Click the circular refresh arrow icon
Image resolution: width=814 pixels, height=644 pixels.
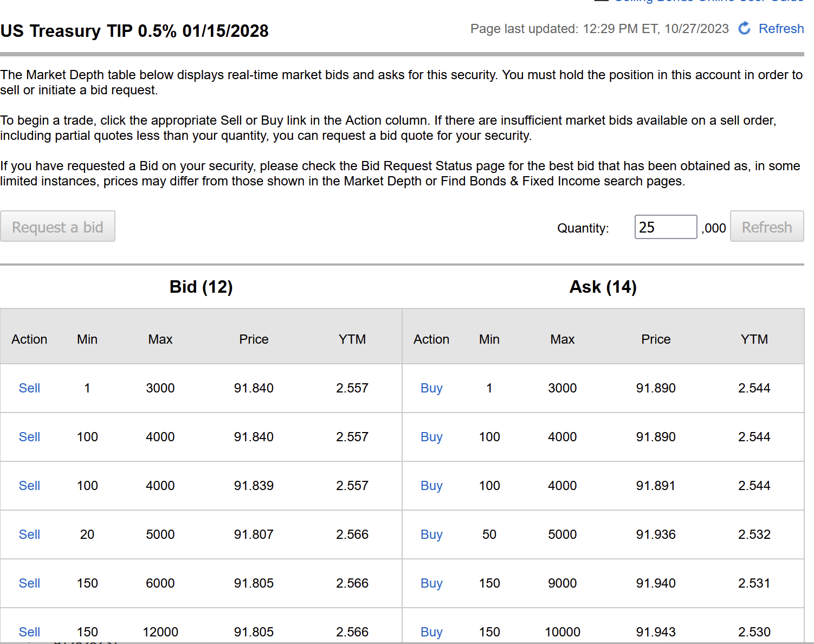pyautogui.click(x=745, y=28)
